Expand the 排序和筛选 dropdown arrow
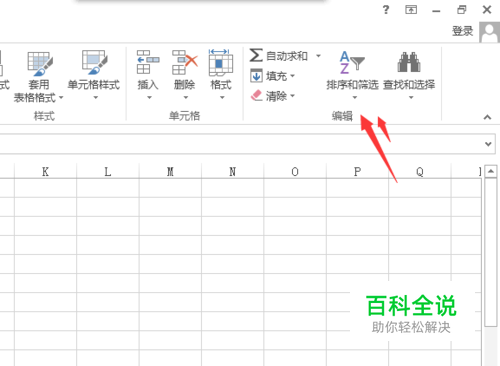The width and height of the screenshot is (500, 366). [x=355, y=98]
